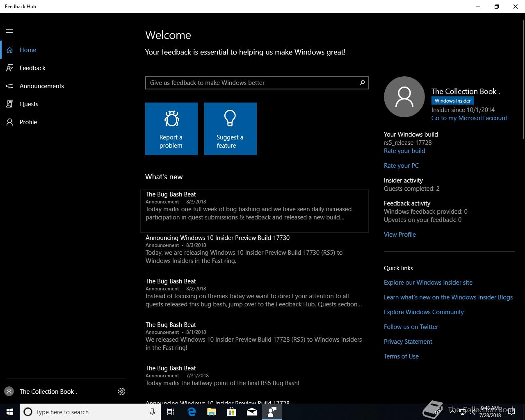Open Task View from taskbar

point(171,412)
